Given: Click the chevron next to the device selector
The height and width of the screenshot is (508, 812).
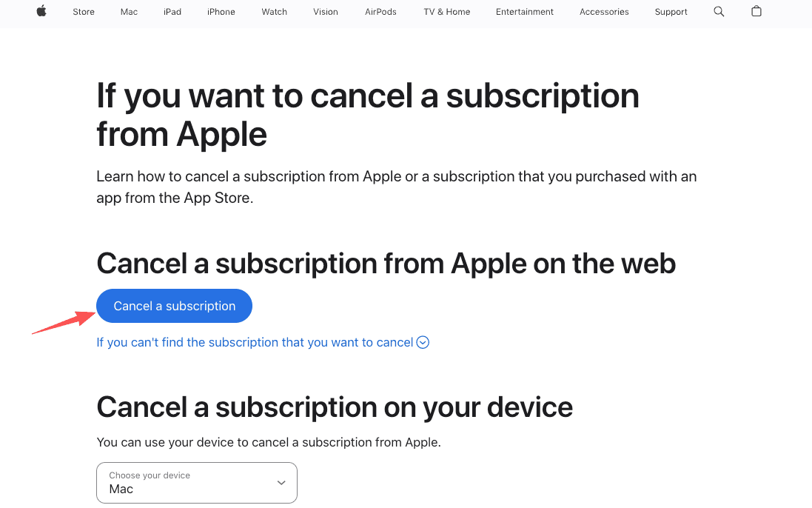Looking at the screenshot, I should [281, 482].
